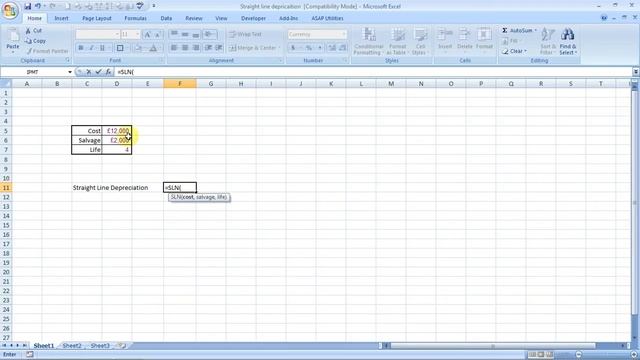Open the Formulas tab

point(135,18)
